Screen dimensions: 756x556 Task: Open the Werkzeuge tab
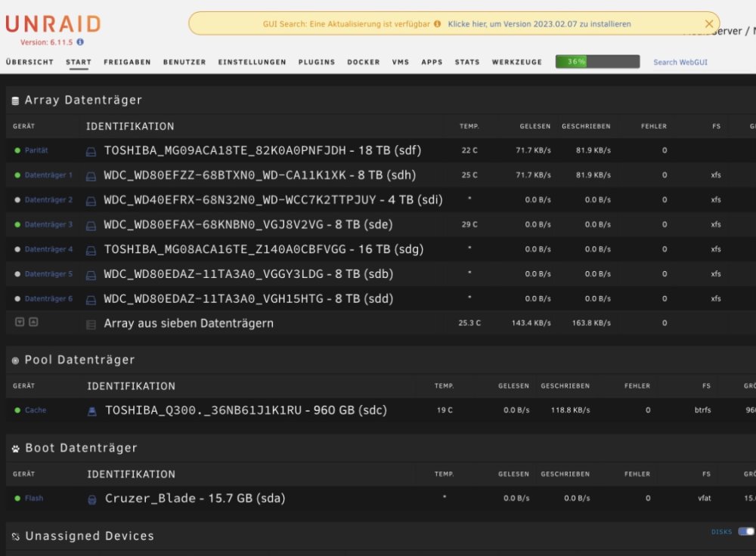click(517, 62)
